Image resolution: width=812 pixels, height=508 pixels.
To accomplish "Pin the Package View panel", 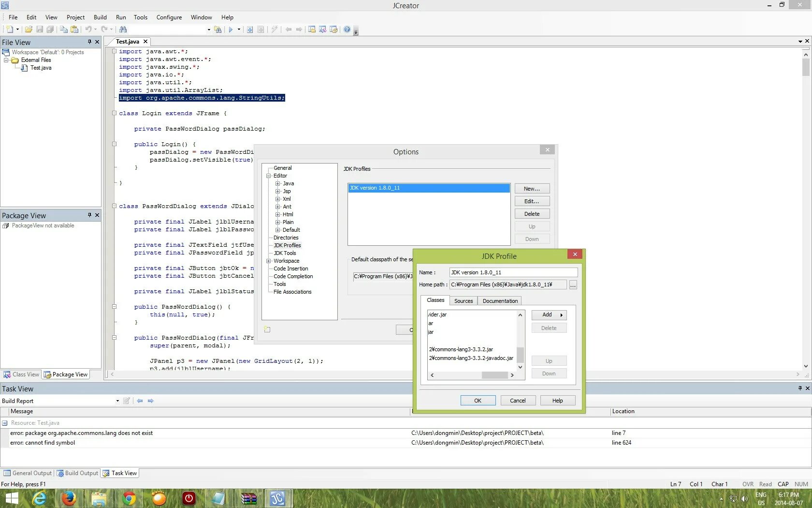I will pos(89,215).
